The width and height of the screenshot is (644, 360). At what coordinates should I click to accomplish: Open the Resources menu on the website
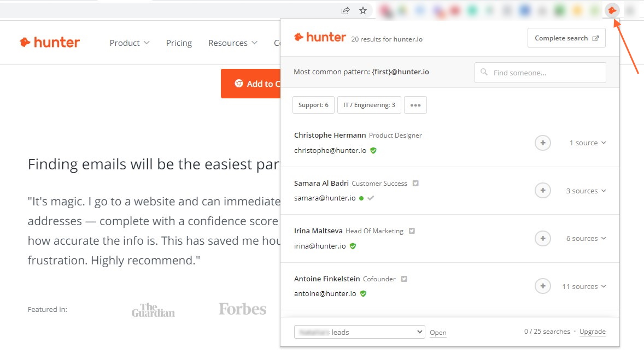point(233,43)
